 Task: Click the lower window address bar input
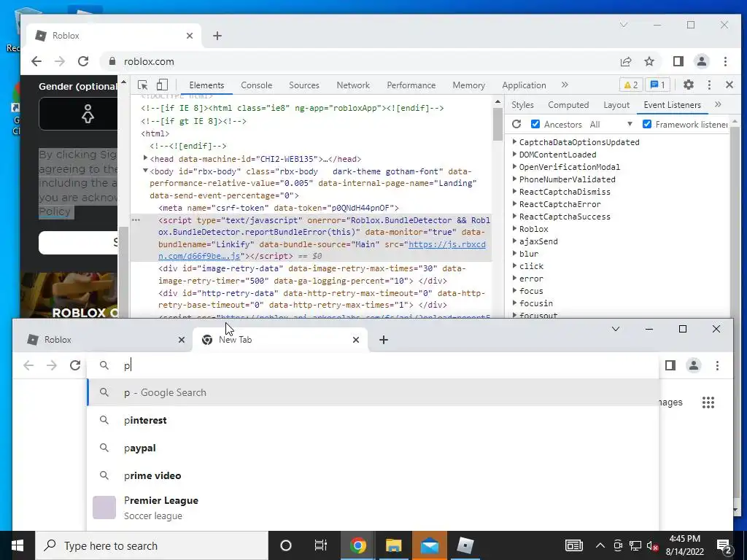[x=373, y=365]
